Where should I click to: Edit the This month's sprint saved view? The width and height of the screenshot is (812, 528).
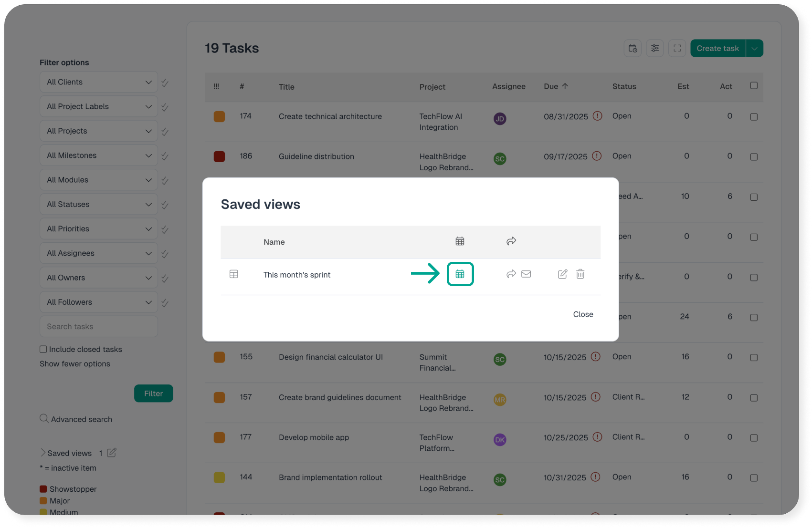coord(562,274)
